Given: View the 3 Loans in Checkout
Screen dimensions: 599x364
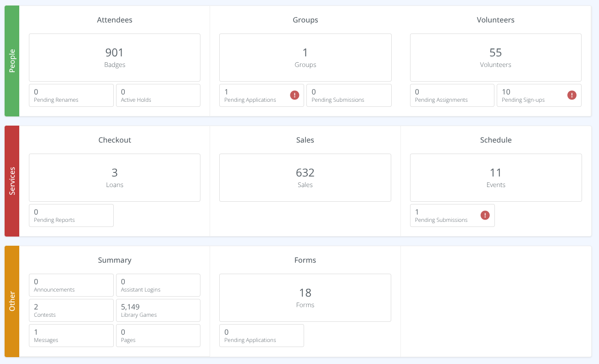Looking at the screenshot, I should click(114, 177).
